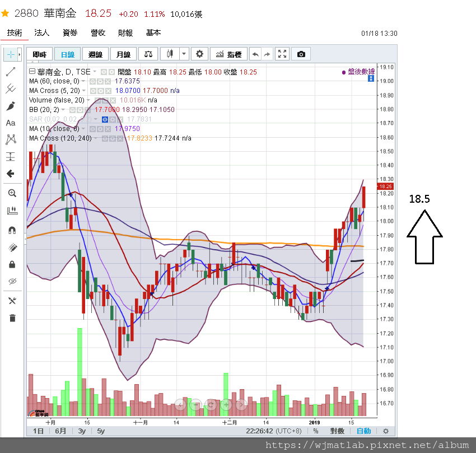Click the favorite star beside 2880
The width and height of the screenshot is (476, 453).
coord(5,13)
